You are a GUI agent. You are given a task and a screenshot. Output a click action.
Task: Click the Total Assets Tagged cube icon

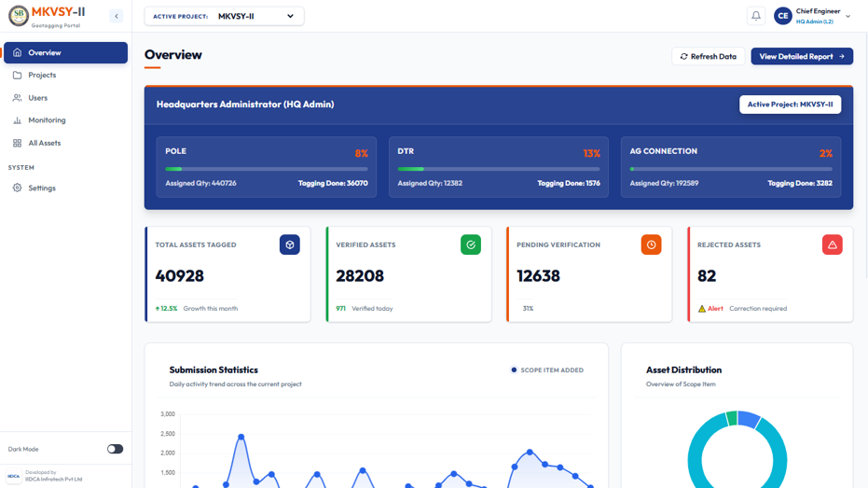290,244
